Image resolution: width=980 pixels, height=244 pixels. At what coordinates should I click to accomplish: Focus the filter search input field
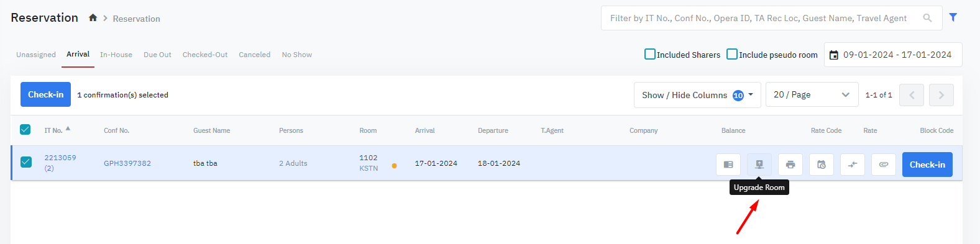[x=764, y=18]
